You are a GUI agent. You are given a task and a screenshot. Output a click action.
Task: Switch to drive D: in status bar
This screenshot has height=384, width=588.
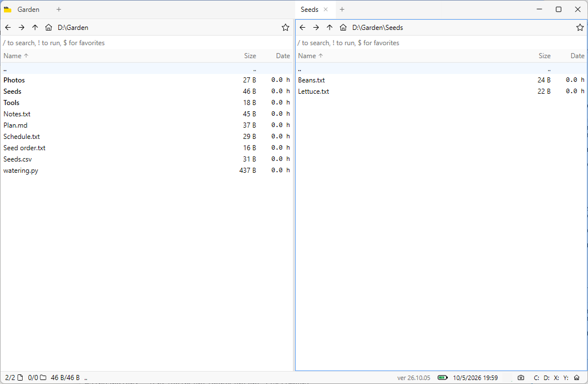[x=546, y=378]
